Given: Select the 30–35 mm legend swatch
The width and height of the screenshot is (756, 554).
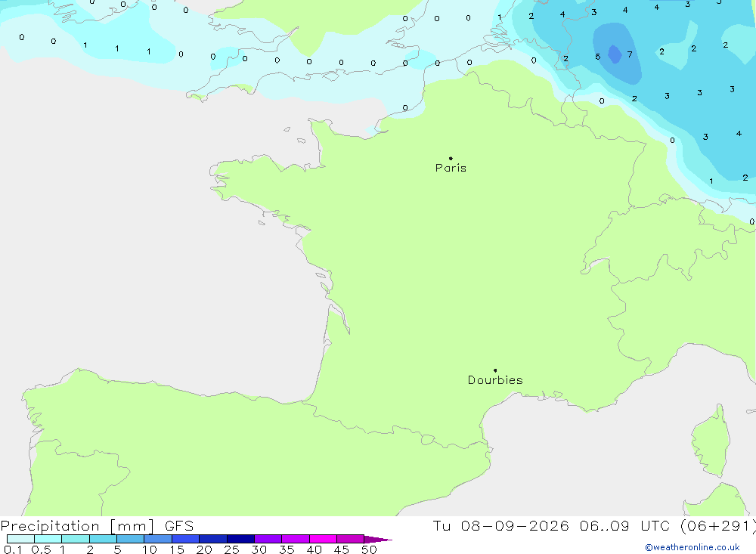Looking at the screenshot, I should point(268,539).
